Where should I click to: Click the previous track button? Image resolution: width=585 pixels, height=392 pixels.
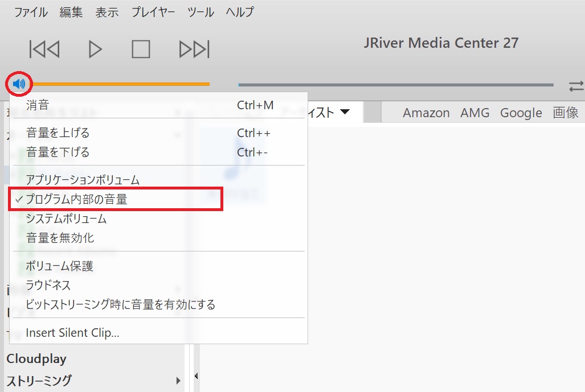[x=44, y=49]
